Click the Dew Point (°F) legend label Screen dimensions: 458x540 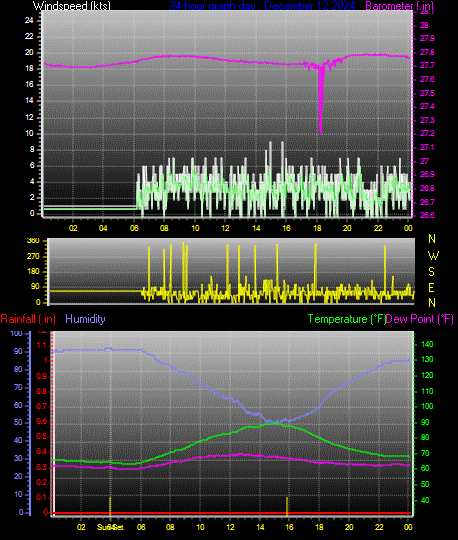(x=419, y=319)
